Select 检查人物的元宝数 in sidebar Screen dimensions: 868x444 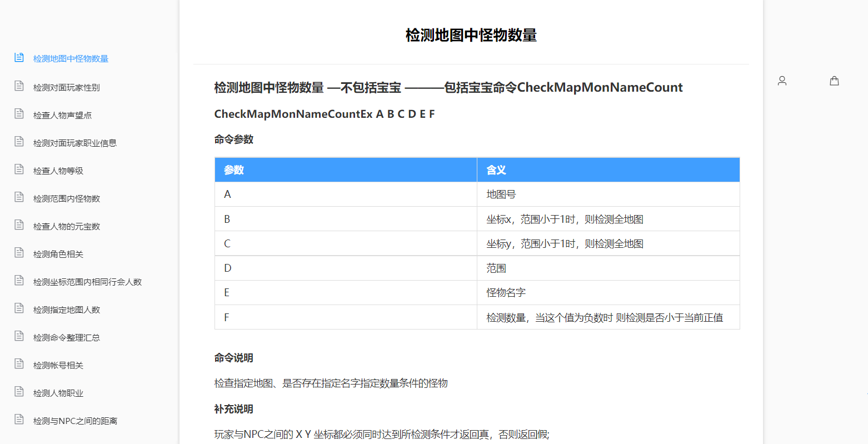[x=67, y=227]
